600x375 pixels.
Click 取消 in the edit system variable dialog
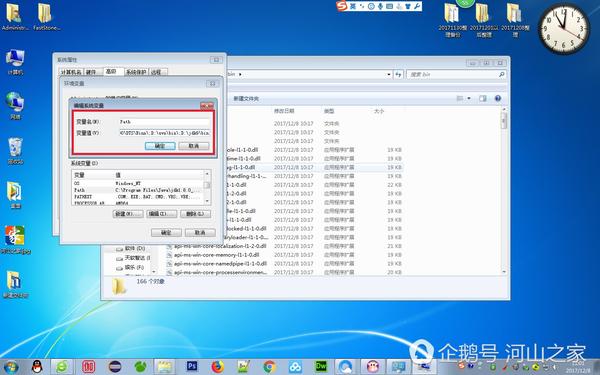[194, 146]
